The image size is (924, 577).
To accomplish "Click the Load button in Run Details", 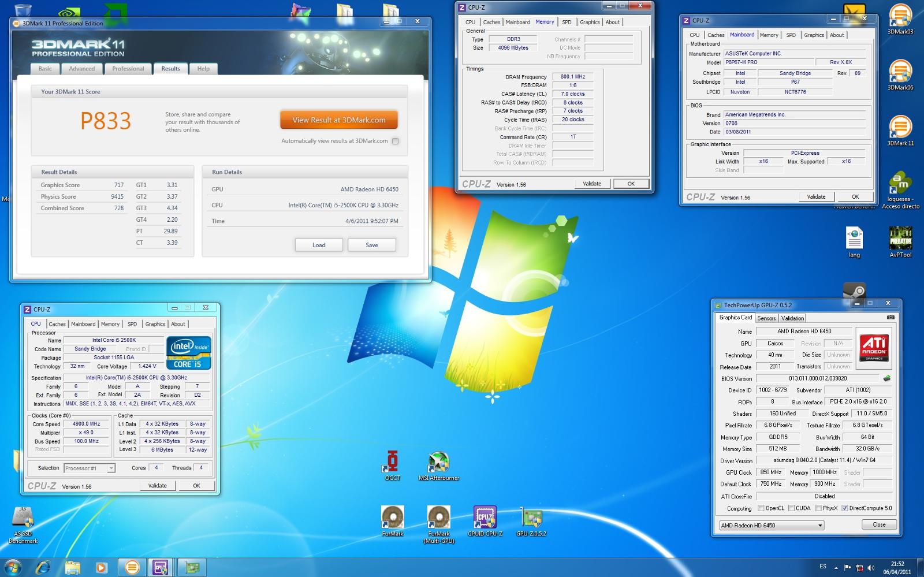I will [x=319, y=245].
